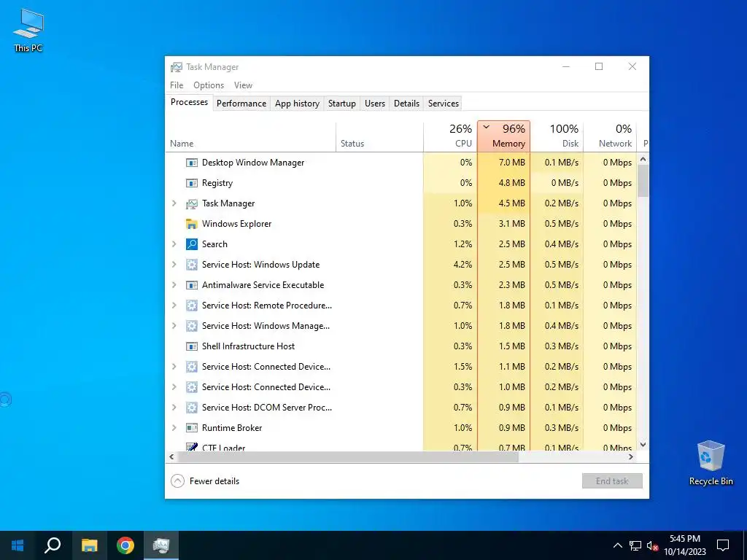Screen dimensions: 747x560
Task: Expand the Runtime Broker group
Action: coord(174,428)
